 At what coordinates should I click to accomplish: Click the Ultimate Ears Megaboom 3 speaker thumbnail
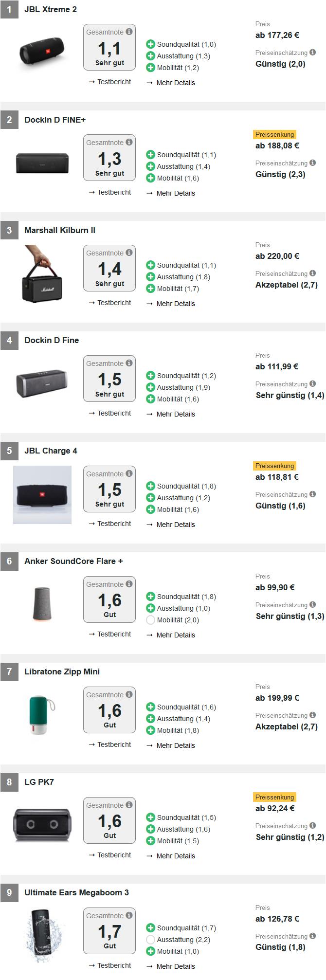(42, 937)
